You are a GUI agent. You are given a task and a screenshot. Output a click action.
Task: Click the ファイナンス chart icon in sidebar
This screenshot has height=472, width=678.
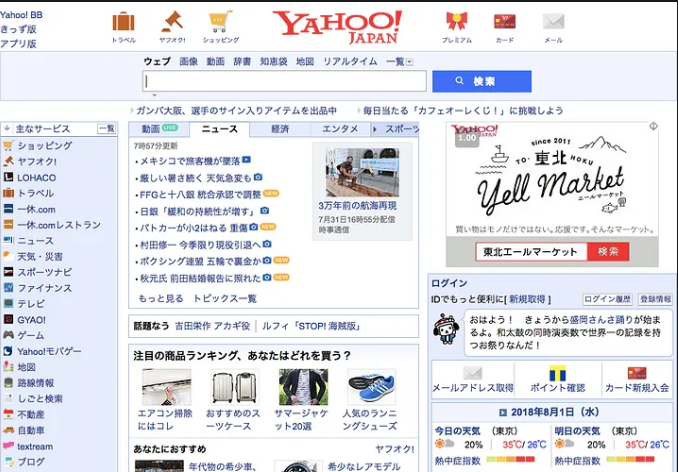click(8, 288)
